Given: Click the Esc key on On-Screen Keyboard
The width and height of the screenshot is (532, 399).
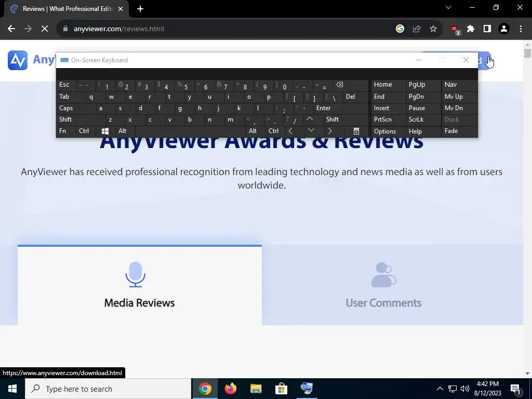Looking at the screenshot, I should click(x=66, y=85).
